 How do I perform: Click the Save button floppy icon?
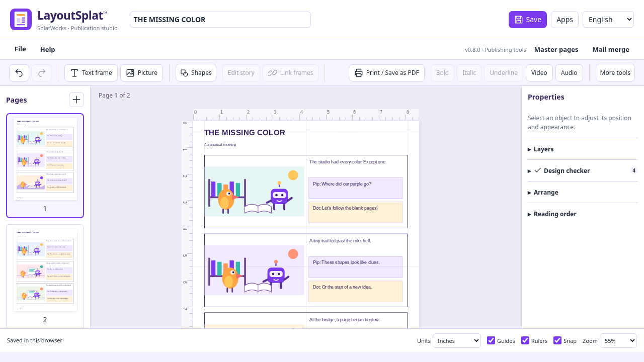coord(519,20)
